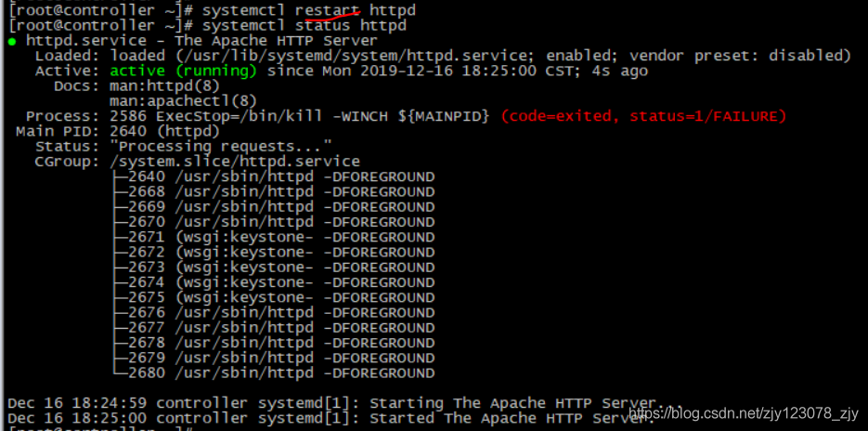Click the blog.csdn.net watermark link

click(744, 412)
